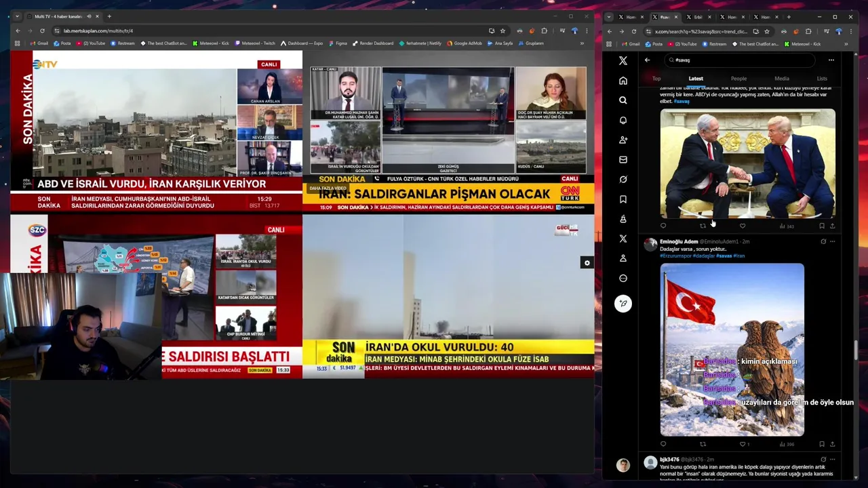Open the #dadaşlar hashtag
Image resolution: width=868 pixels, height=488 pixels.
click(x=704, y=256)
